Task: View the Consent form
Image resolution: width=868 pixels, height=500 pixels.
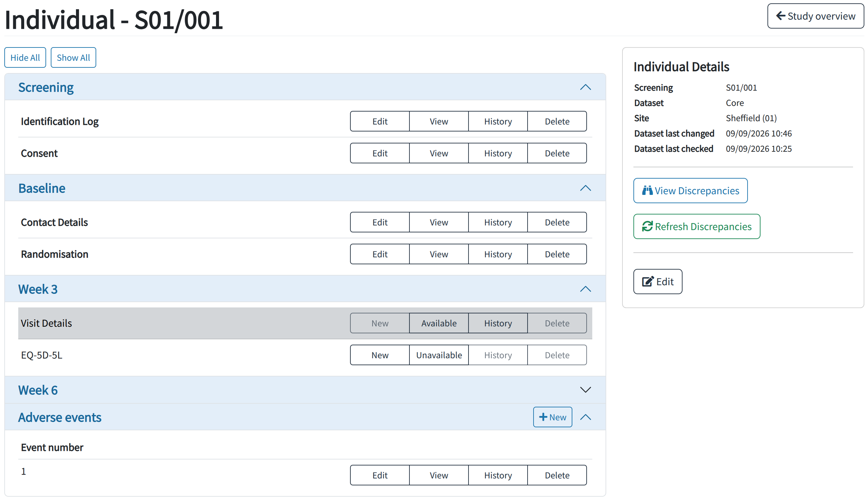Action: coord(439,153)
